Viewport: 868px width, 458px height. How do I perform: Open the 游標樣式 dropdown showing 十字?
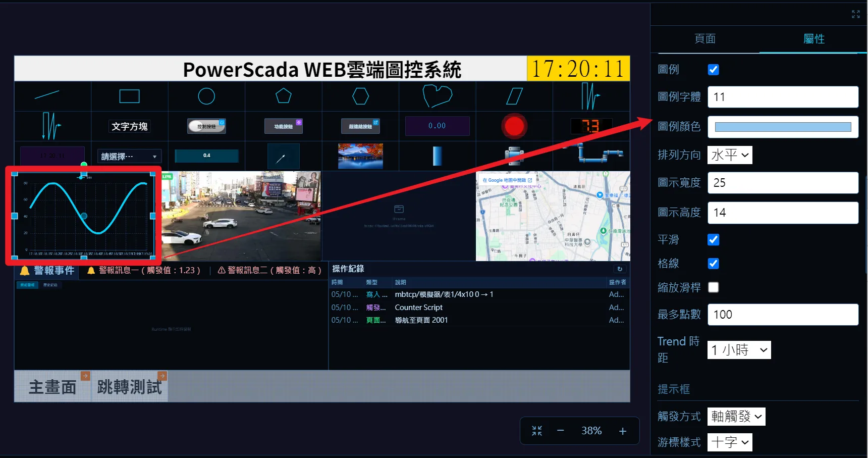click(x=730, y=442)
